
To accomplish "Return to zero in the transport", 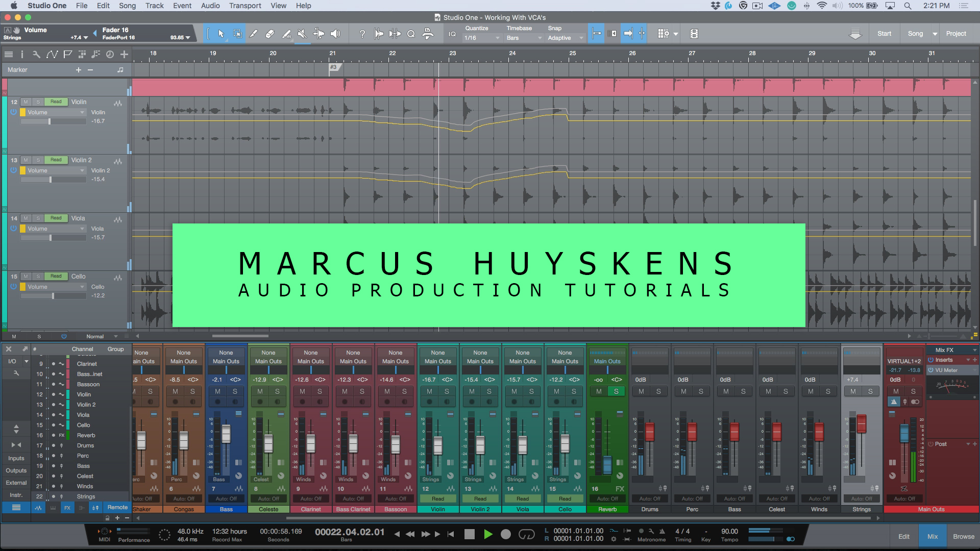I will (x=451, y=534).
